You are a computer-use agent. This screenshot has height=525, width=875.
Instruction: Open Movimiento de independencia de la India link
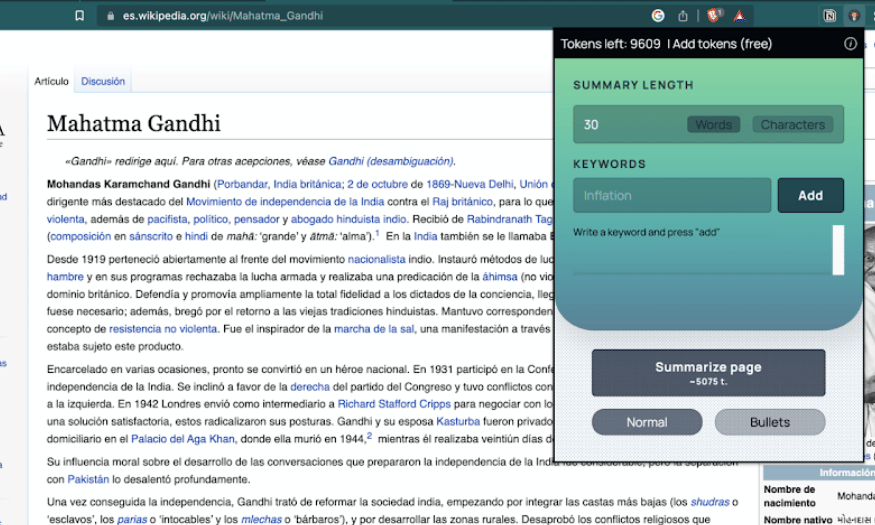point(285,201)
